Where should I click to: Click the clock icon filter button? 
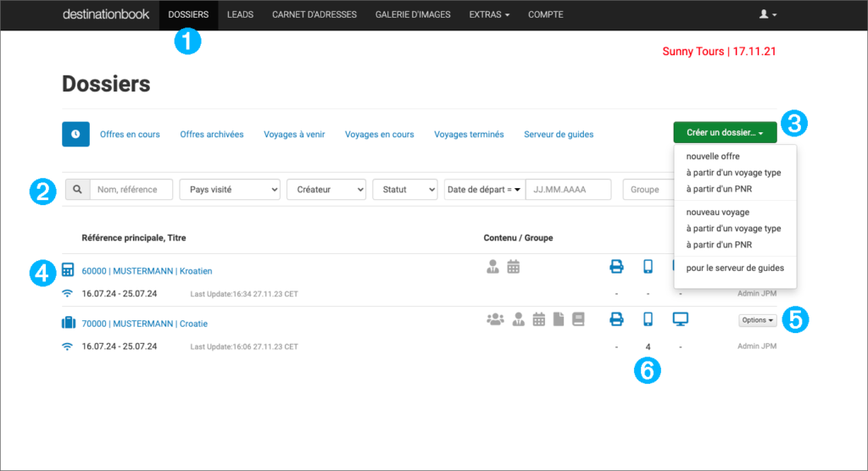tap(75, 134)
